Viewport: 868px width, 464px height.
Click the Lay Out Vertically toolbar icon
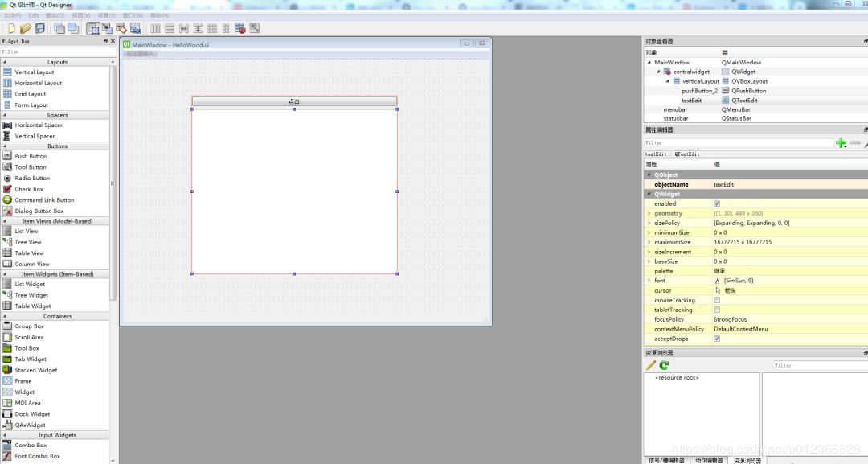(170, 28)
